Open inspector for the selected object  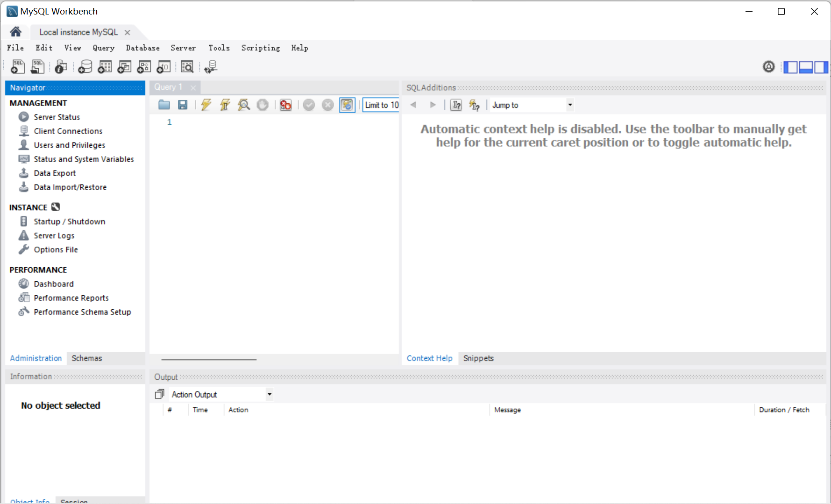coord(61,67)
